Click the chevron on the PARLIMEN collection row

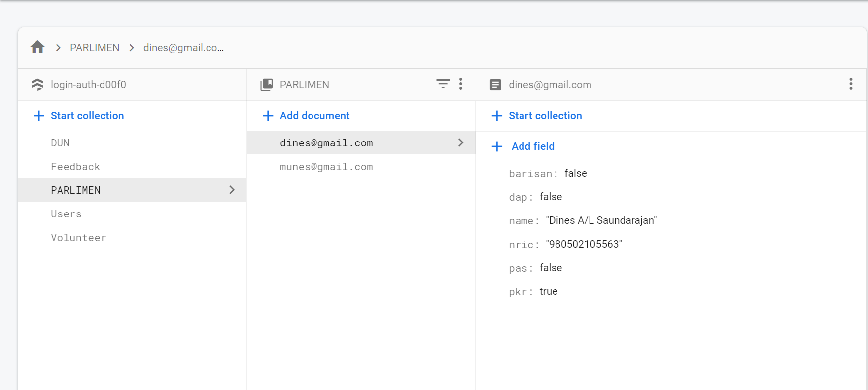[x=232, y=190]
